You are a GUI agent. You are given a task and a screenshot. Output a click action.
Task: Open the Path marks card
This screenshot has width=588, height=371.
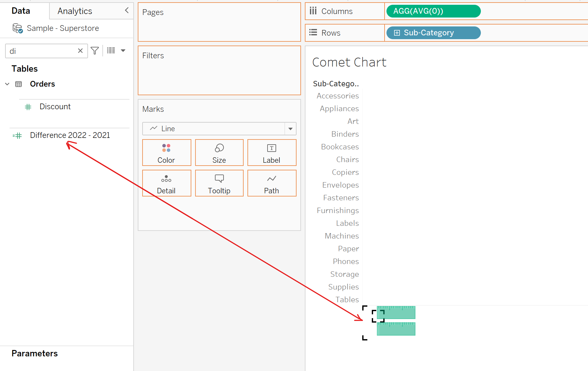pyautogui.click(x=272, y=183)
